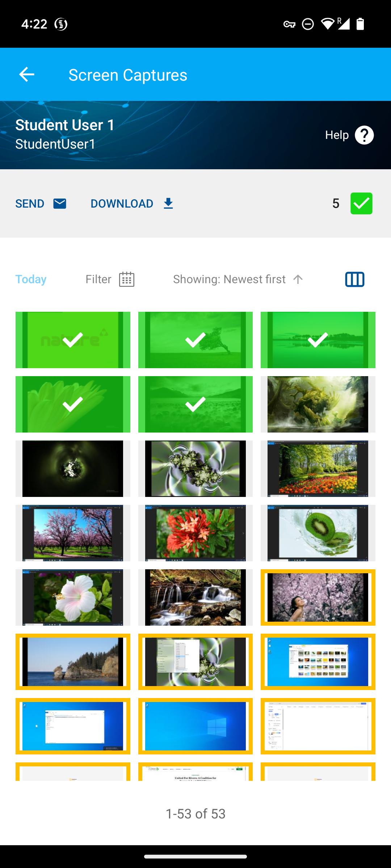391x868 pixels.
Task: Switch grid layout with column view icon
Action: 355,279
